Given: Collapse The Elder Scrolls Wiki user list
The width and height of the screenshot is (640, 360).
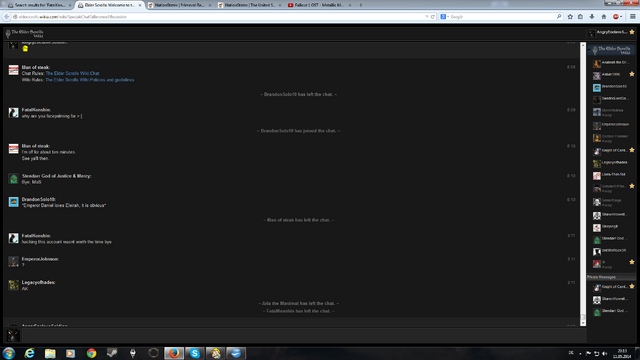Looking at the screenshot, I should (x=589, y=50).
